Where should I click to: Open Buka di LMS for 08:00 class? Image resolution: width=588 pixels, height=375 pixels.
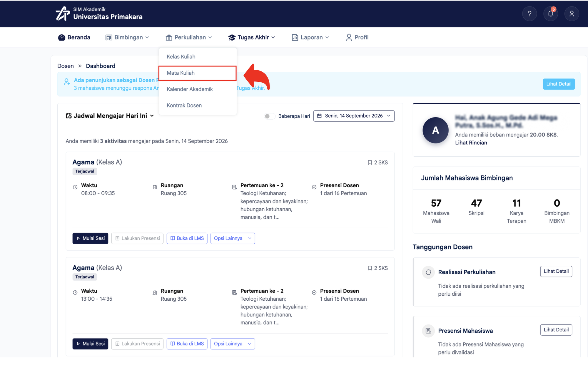click(x=187, y=238)
